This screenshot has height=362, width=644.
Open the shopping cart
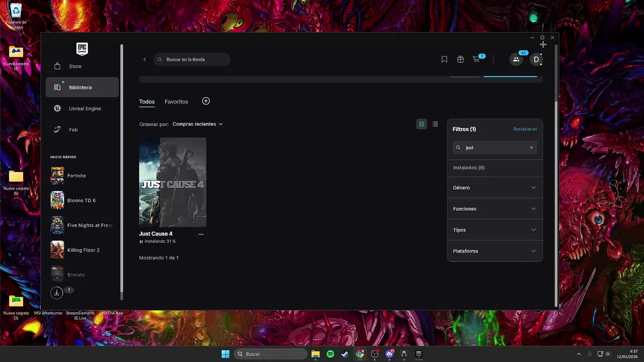click(x=476, y=59)
